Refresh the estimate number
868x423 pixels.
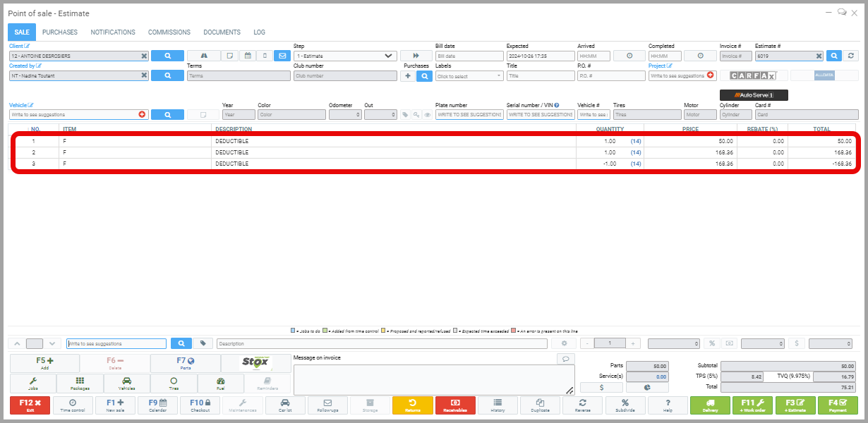click(x=851, y=56)
